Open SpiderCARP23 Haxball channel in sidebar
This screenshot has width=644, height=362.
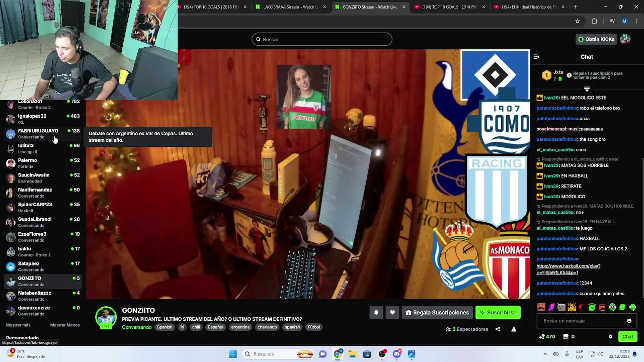[43, 208]
